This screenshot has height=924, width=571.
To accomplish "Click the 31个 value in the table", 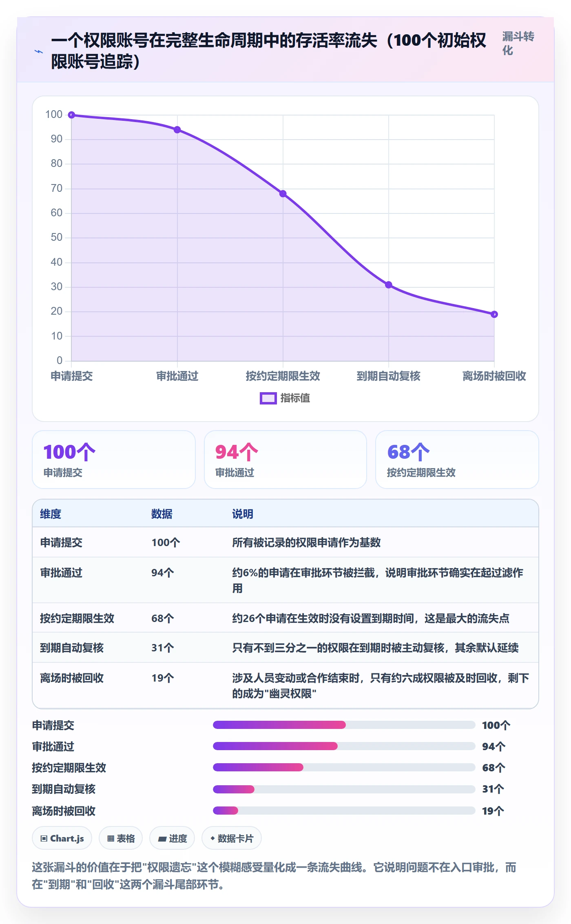I will 163,648.
